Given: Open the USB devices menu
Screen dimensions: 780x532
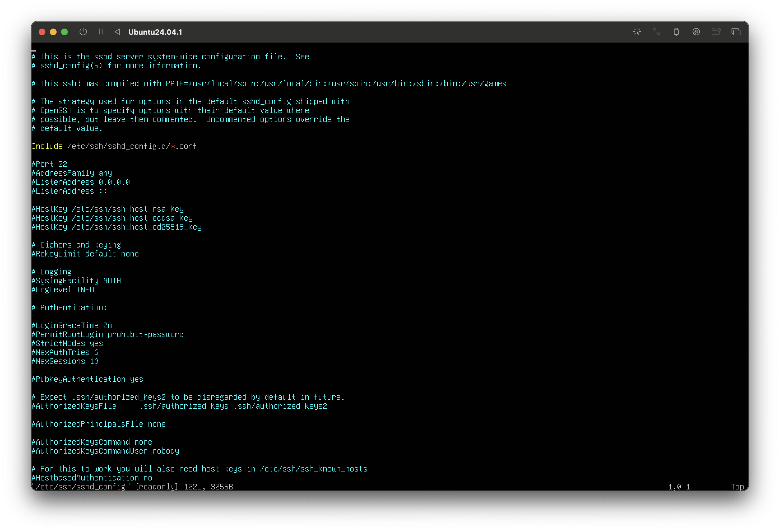Looking at the screenshot, I should pyautogui.click(x=676, y=32).
